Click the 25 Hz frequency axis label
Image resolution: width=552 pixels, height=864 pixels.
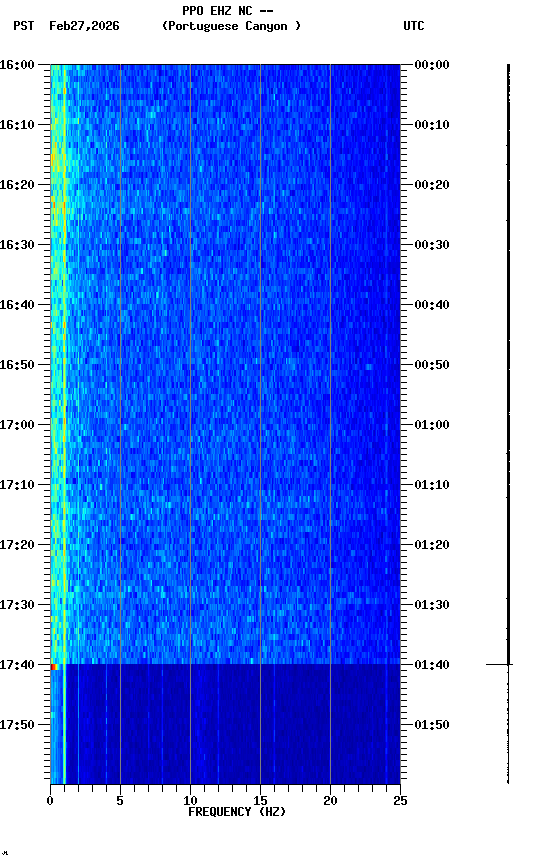[400, 801]
